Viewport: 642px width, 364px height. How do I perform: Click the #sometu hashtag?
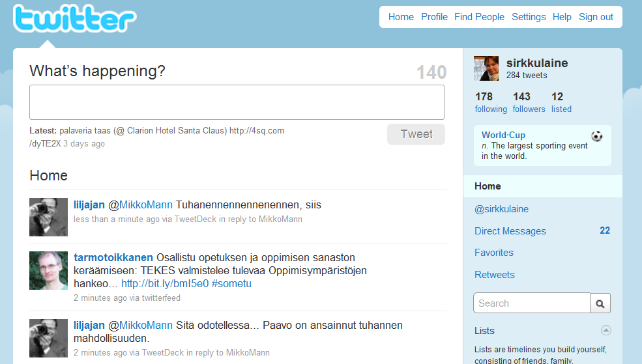[x=231, y=284]
